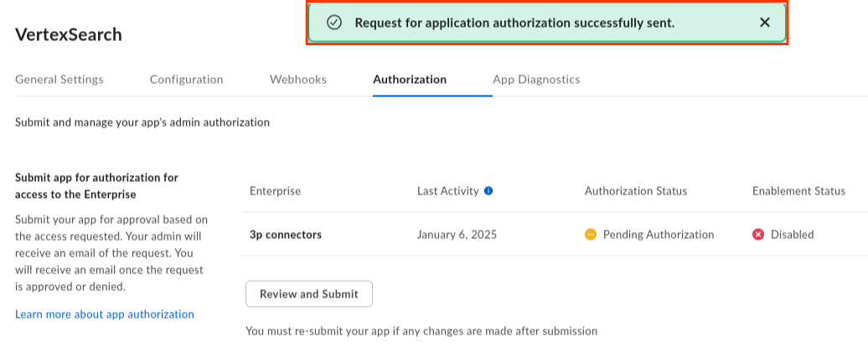Click the Last Activity column header

[x=448, y=191]
